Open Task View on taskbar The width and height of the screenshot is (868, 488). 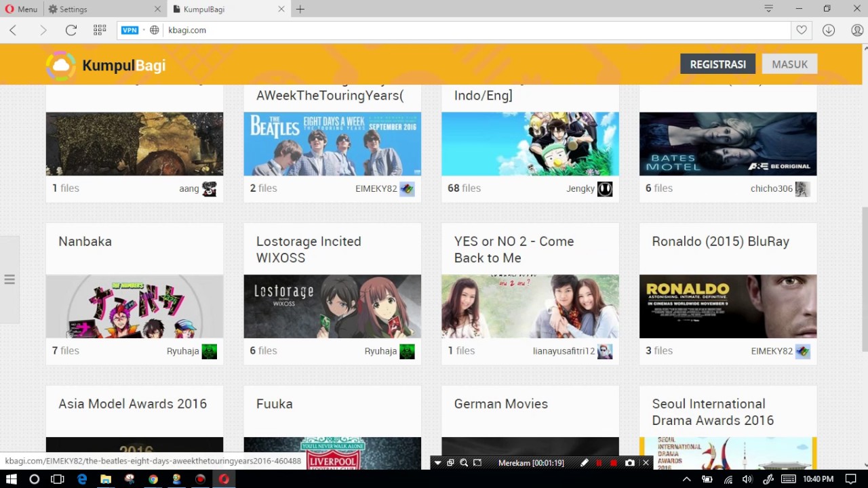click(x=58, y=479)
